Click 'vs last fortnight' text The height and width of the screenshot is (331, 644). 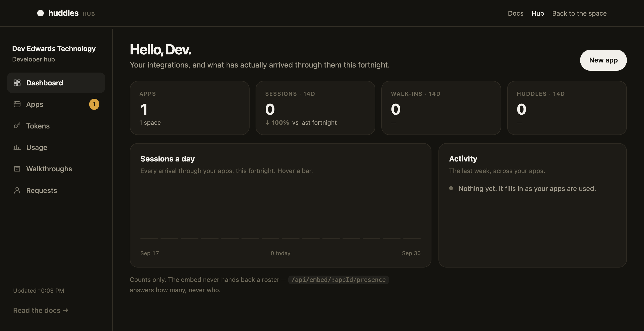tap(314, 123)
